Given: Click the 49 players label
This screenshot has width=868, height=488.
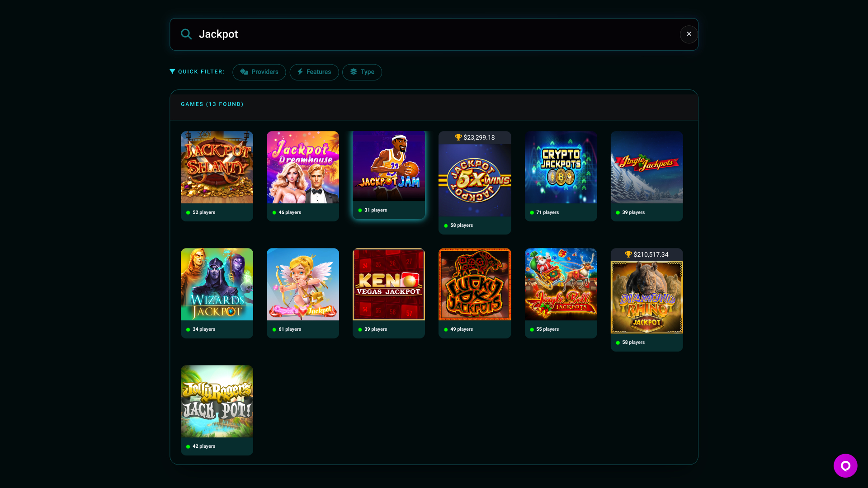Looking at the screenshot, I should [x=462, y=329].
